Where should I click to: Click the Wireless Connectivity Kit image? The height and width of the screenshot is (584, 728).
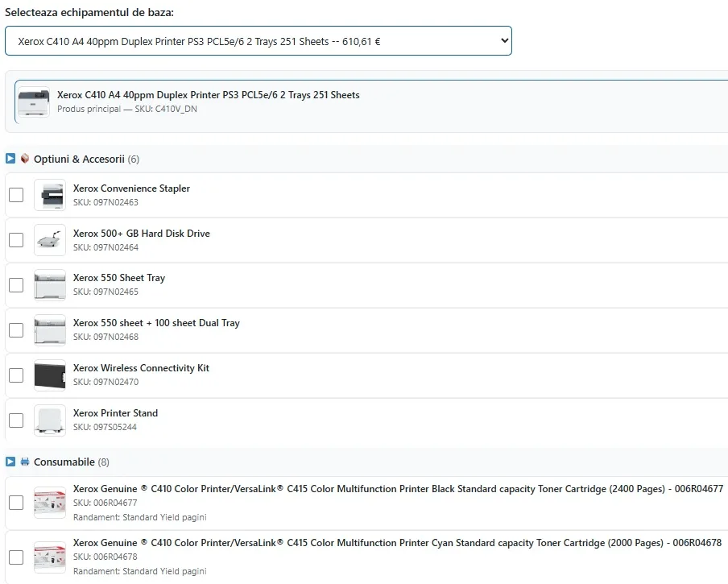point(50,375)
